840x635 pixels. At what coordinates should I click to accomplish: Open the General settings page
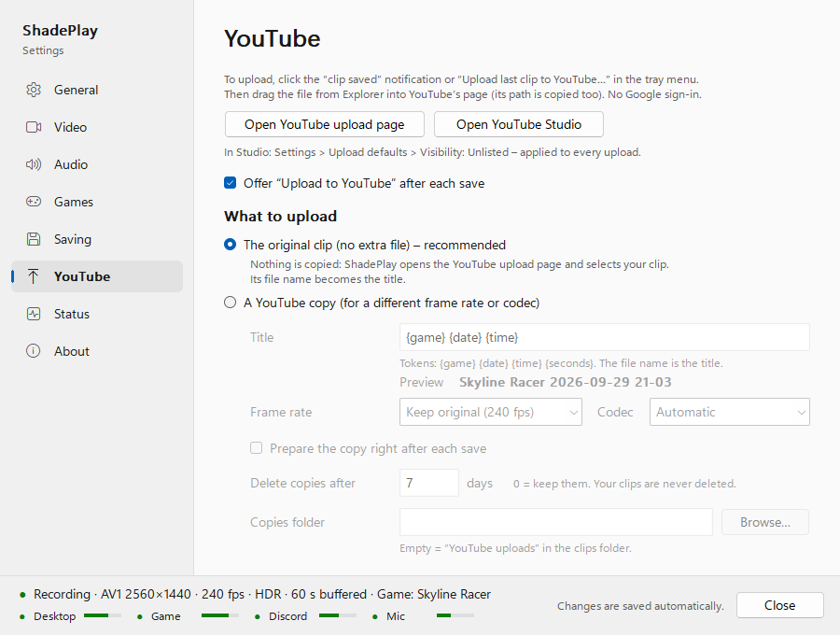coord(97,90)
